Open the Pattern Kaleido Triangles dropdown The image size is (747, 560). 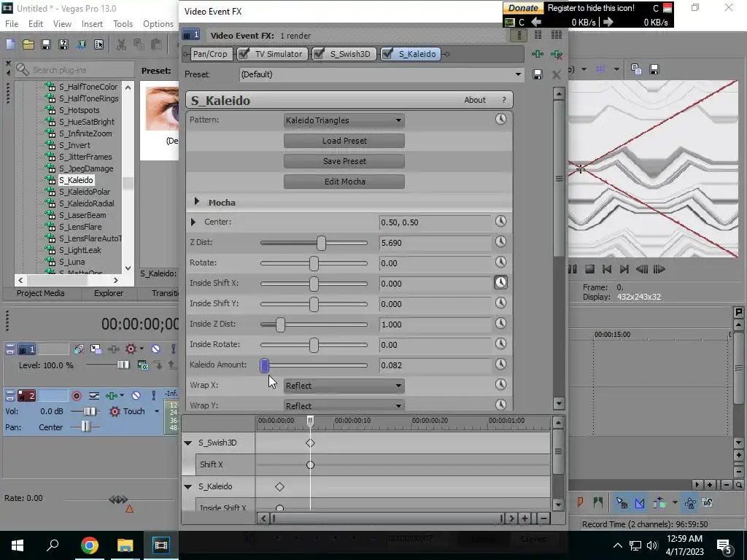click(344, 120)
